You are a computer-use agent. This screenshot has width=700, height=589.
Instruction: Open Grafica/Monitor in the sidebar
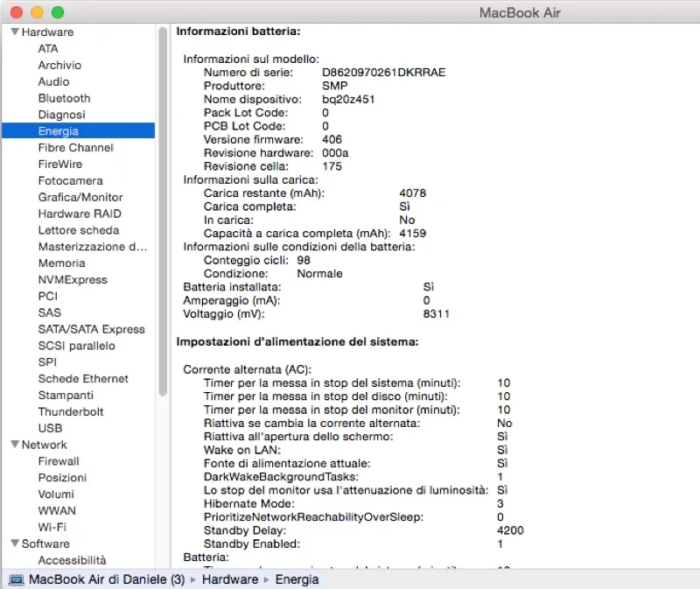[80, 198]
